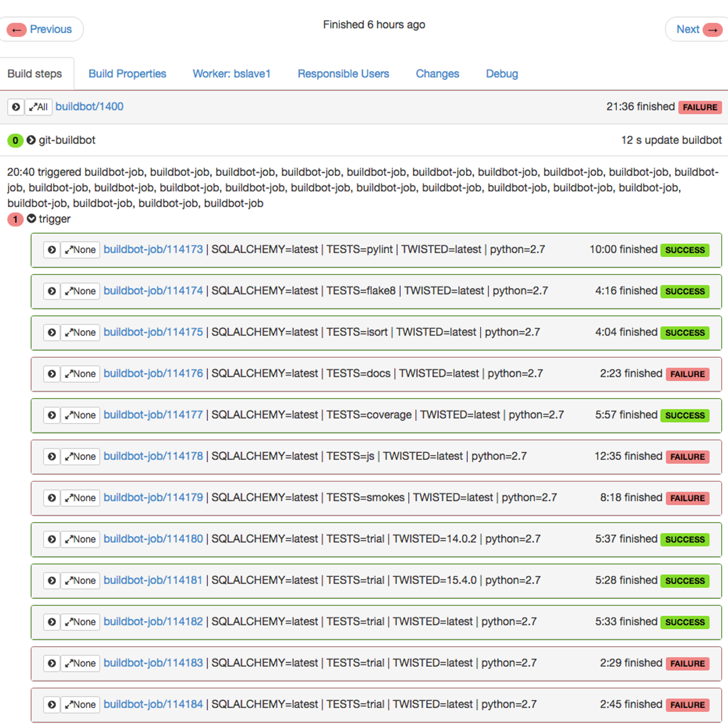Click the red 1 step badge
The image size is (728, 728).
[x=15, y=219]
